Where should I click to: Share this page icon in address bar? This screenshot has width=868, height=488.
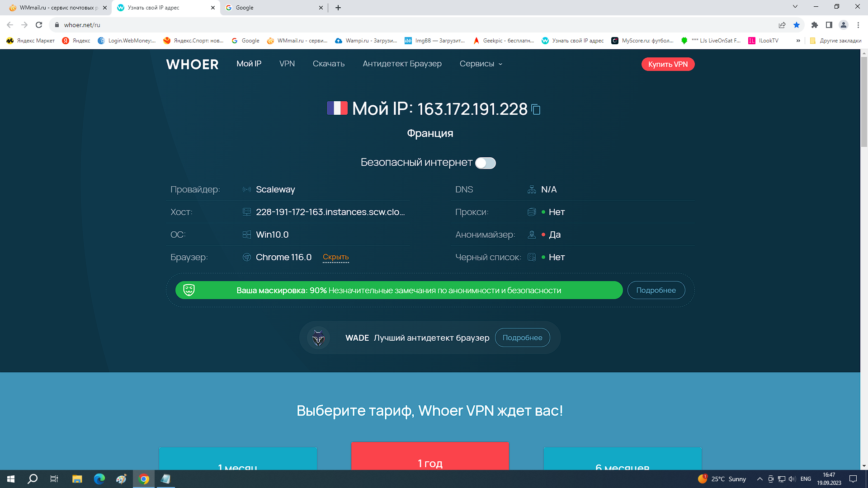coord(782,25)
